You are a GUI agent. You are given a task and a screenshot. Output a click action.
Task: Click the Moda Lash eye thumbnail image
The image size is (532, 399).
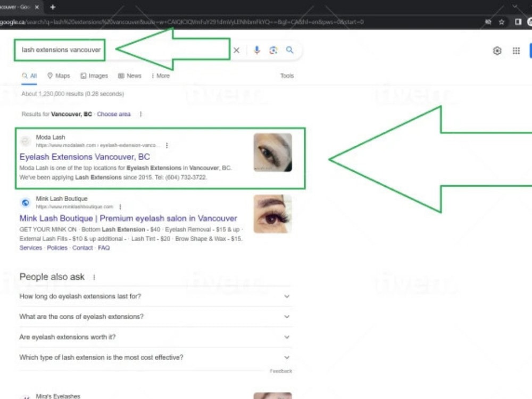[x=273, y=152]
